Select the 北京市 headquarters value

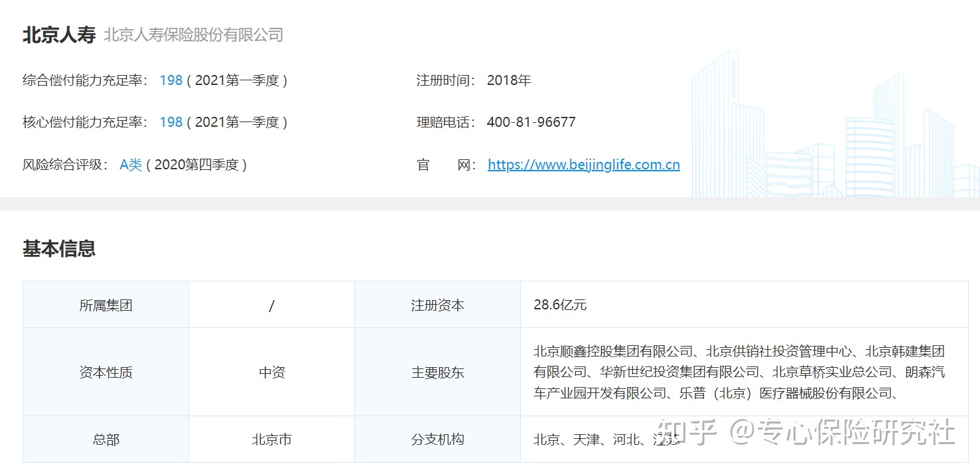(271, 439)
